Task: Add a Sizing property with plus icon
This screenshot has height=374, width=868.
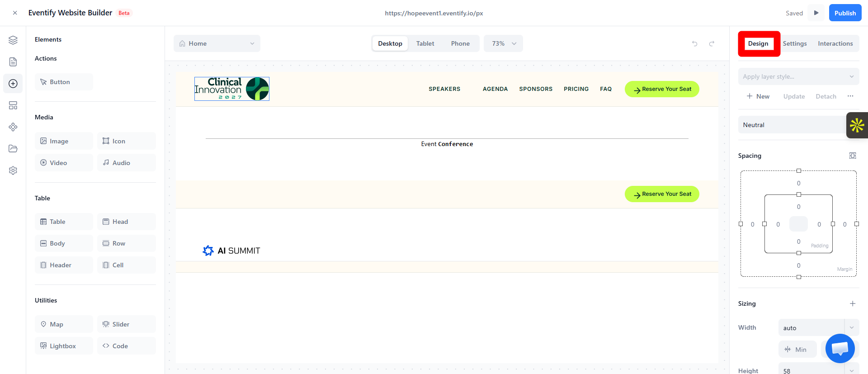Action: click(x=853, y=303)
